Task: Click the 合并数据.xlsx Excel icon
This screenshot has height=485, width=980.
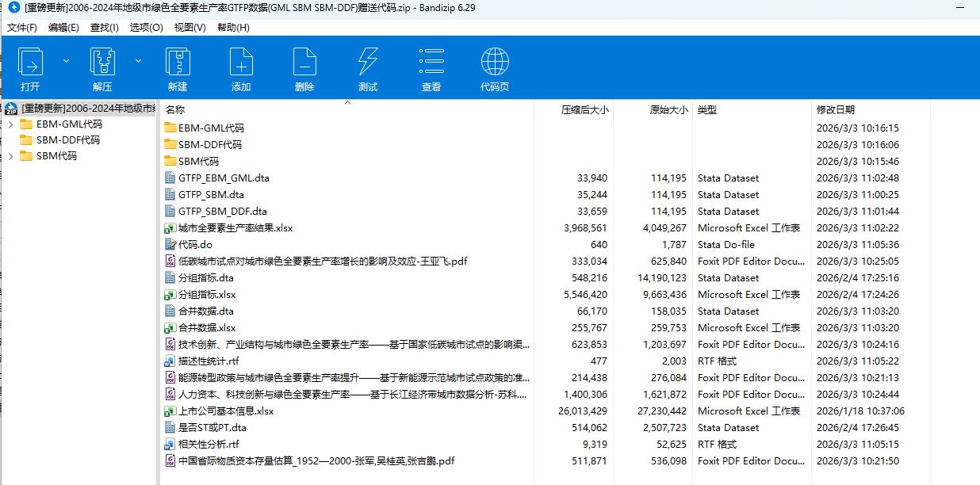Action: (x=170, y=327)
